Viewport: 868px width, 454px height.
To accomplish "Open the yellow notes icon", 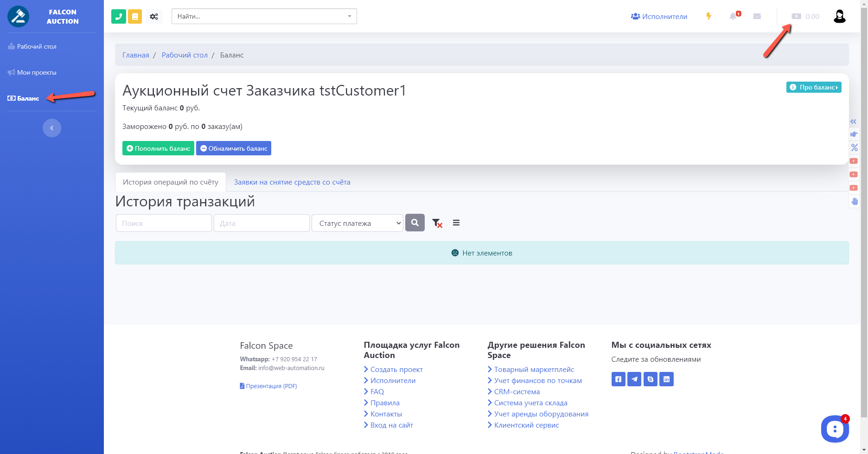I will click(135, 16).
